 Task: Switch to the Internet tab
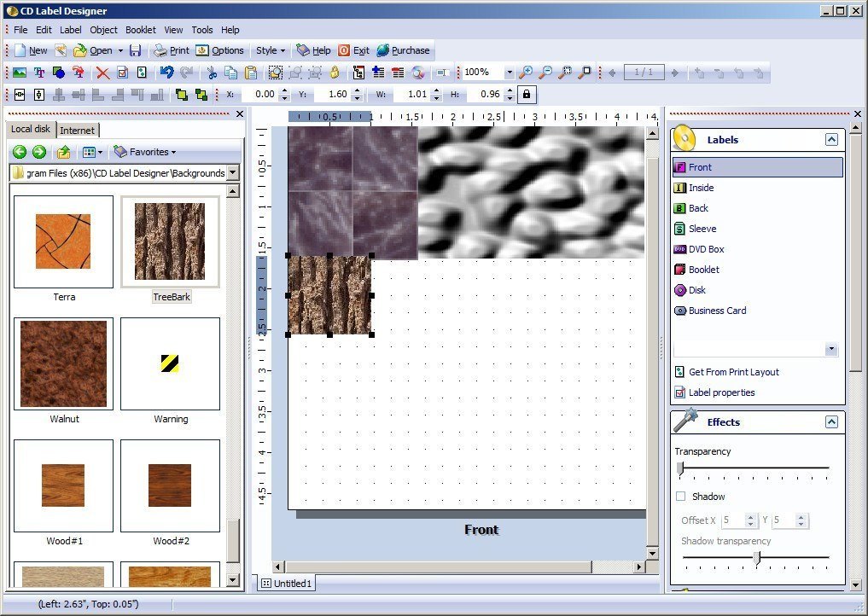[x=79, y=130]
